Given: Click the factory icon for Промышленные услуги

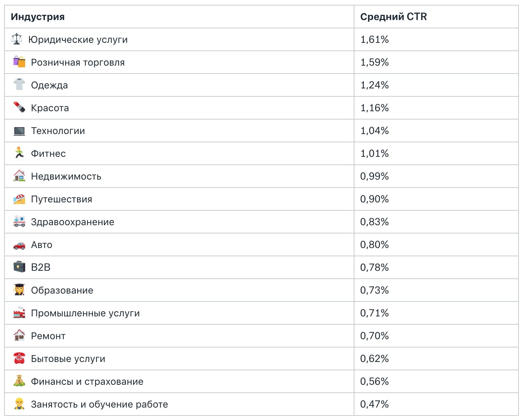Looking at the screenshot, I should tap(19, 313).
